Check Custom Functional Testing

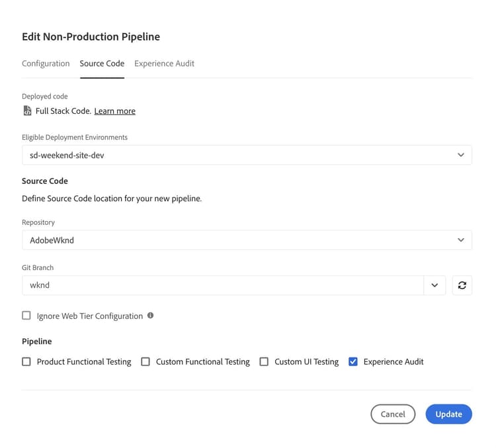[x=145, y=362]
